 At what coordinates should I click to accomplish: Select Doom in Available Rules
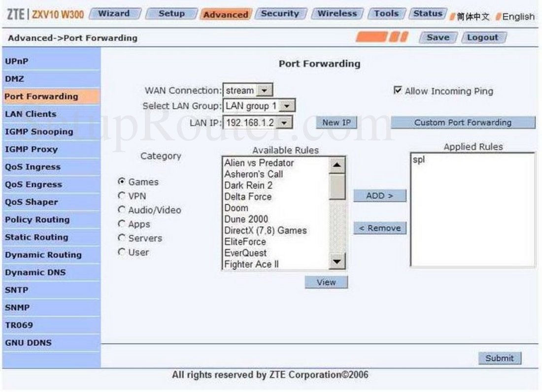275,208
